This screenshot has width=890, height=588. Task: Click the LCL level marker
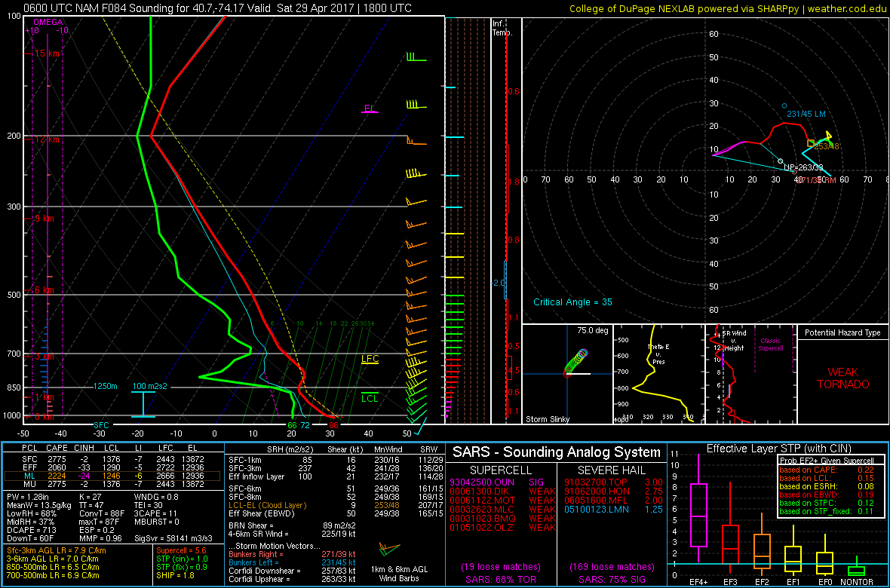click(x=370, y=399)
